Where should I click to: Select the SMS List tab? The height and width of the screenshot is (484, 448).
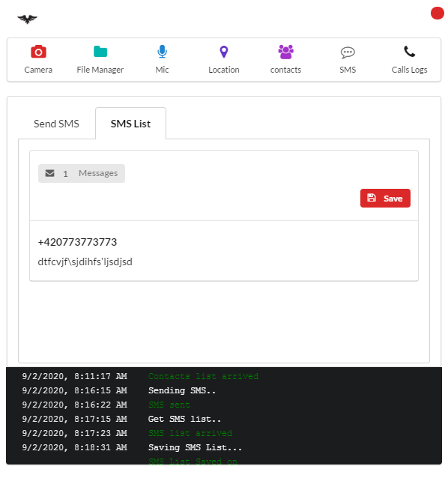tap(130, 124)
